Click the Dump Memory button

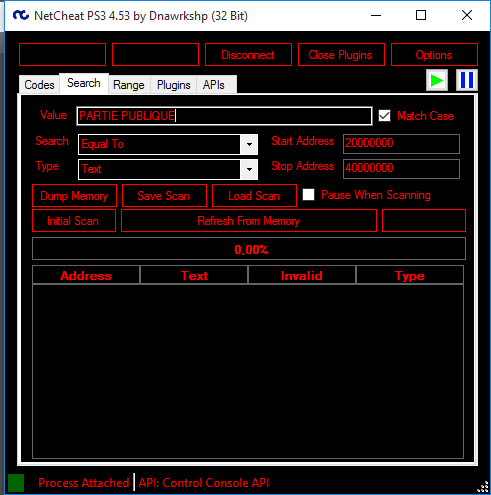[x=74, y=196]
